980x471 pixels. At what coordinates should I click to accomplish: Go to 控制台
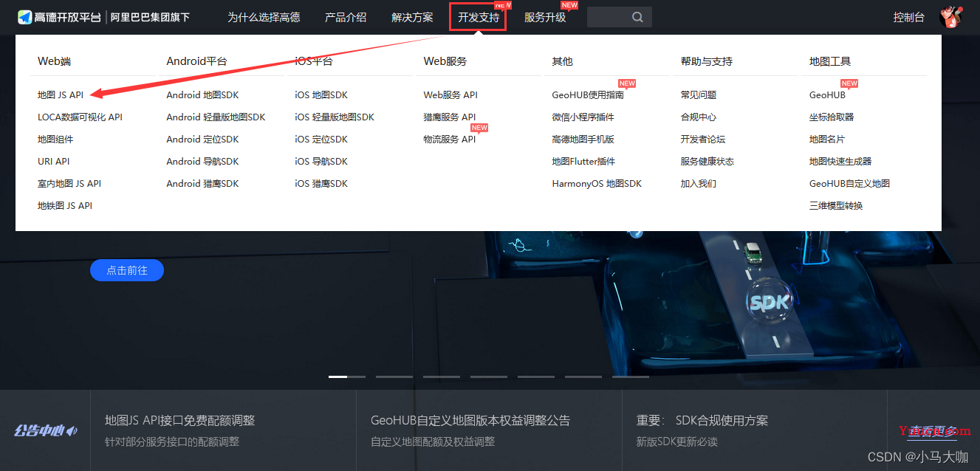pyautogui.click(x=908, y=17)
